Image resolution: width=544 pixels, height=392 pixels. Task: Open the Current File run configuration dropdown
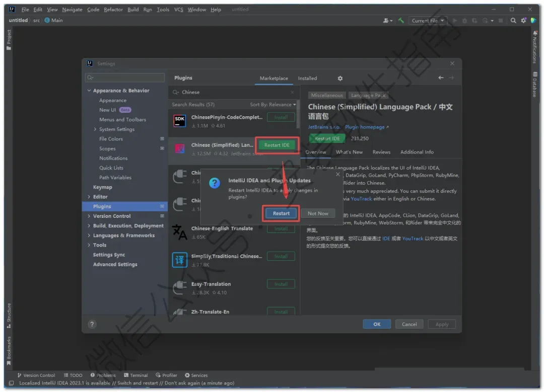click(428, 21)
